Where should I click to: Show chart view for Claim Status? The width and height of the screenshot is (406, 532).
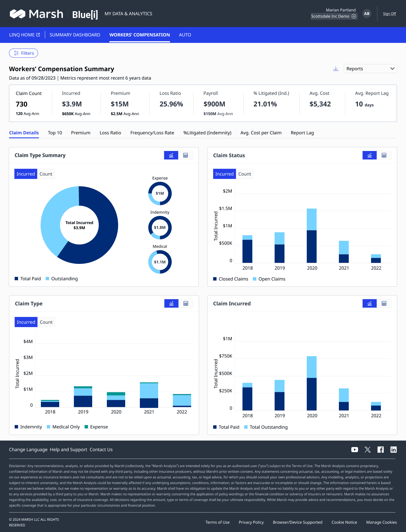[370, 155]
